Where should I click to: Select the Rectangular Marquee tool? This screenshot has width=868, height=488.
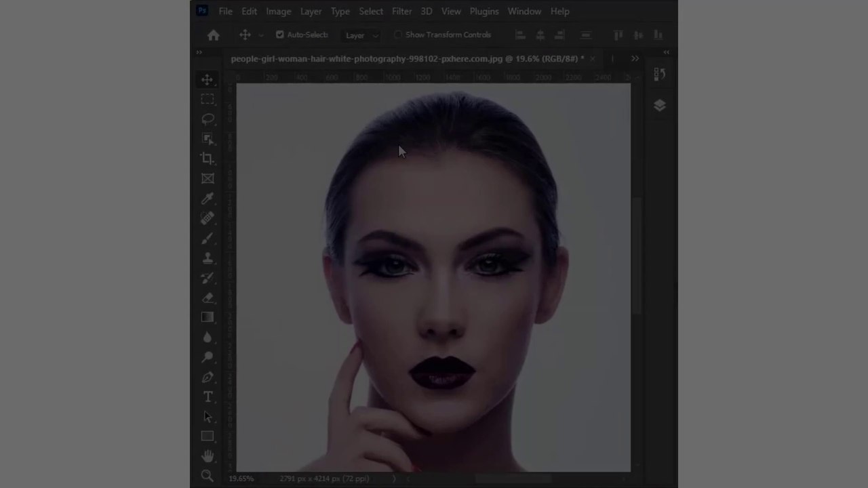pyautogui.click(x=208, y=100)
